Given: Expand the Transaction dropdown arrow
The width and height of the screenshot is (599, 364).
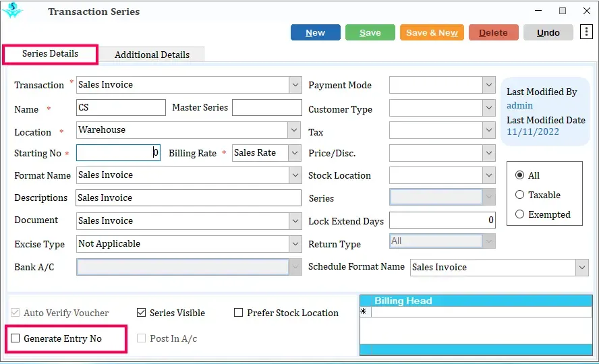Looking at the screenshot, I should pyautogui.click(x=295, y=85).
